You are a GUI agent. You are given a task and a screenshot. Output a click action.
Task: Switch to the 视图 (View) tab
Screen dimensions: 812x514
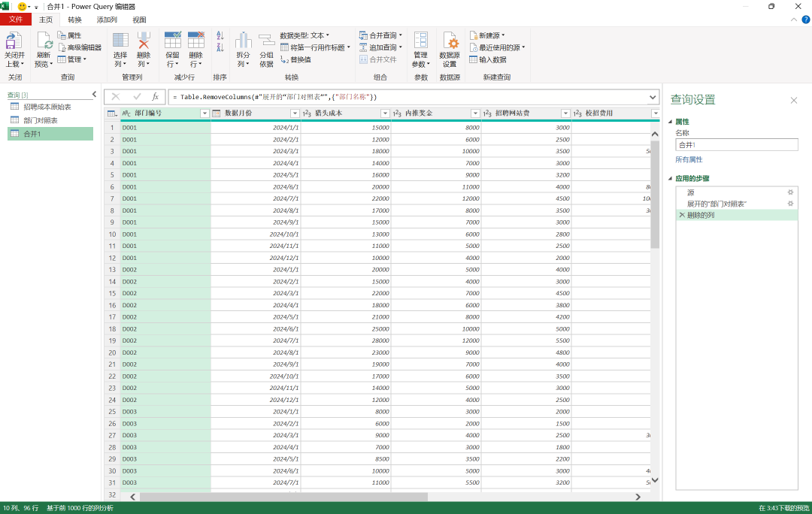[x=139, y=20]
